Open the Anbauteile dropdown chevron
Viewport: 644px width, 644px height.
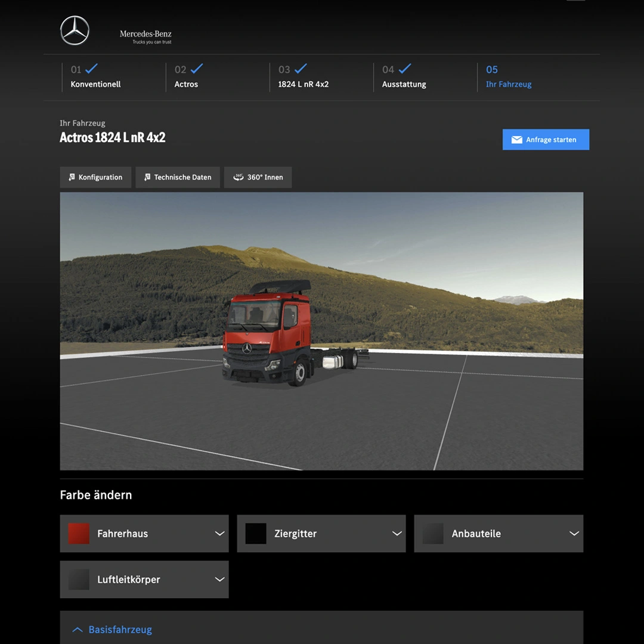(574, 534)
